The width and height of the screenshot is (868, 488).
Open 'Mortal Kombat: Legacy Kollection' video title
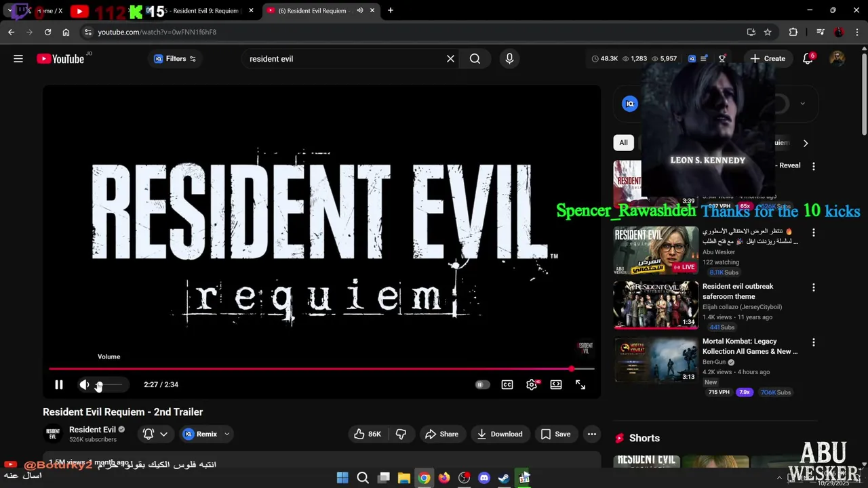coord(750,346)
